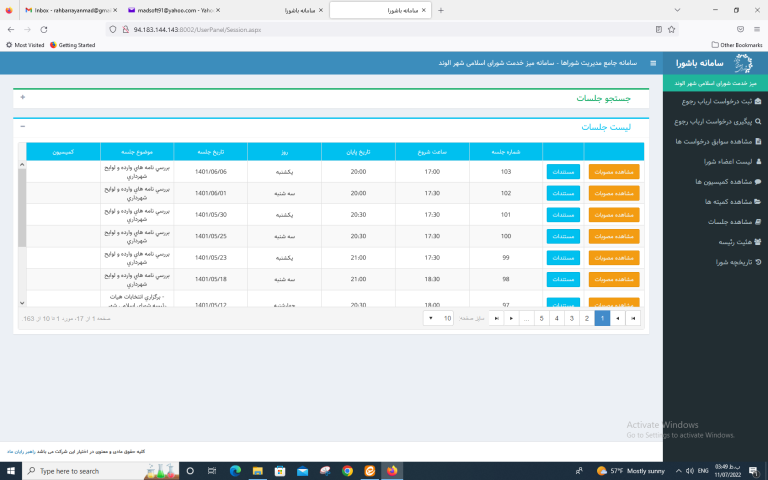Click Type here to search taskbar field
768x480 pixels.
(75, 470)
